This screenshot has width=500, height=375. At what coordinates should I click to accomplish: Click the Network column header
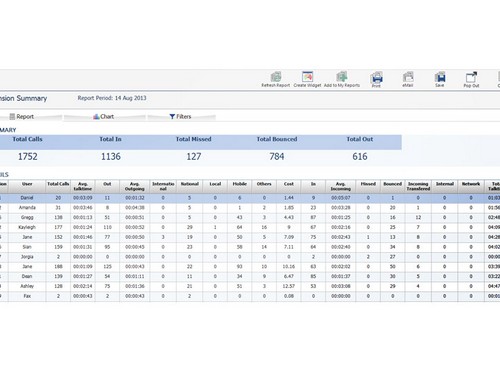point(471,186)
